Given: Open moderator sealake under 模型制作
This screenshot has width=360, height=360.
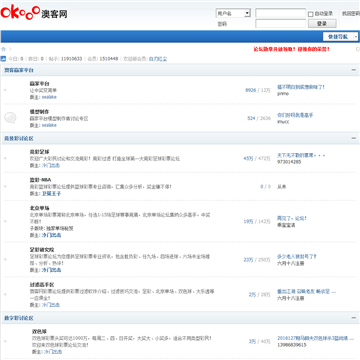Looking at the screenshot, I should pos(49,125).
